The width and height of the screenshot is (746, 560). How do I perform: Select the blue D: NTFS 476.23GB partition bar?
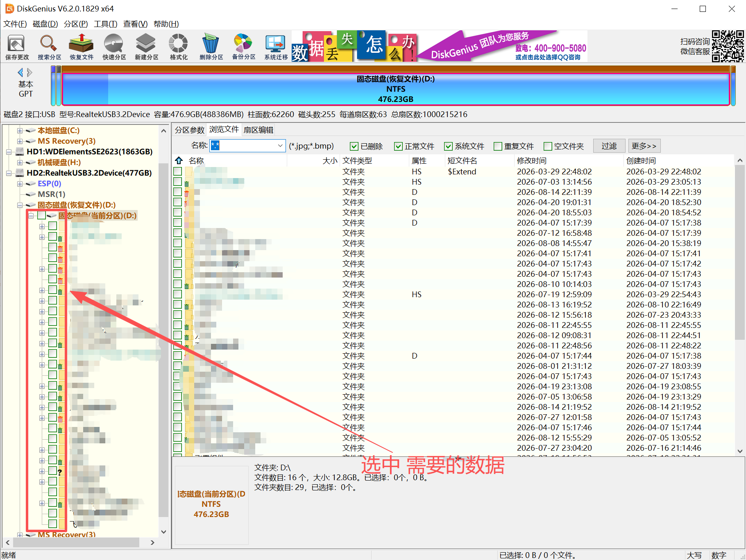tap(396, 89)
